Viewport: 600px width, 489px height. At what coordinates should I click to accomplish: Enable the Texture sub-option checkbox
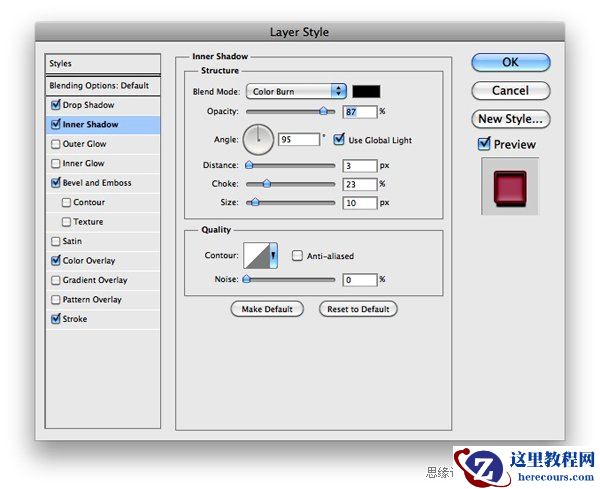[66, 222]
